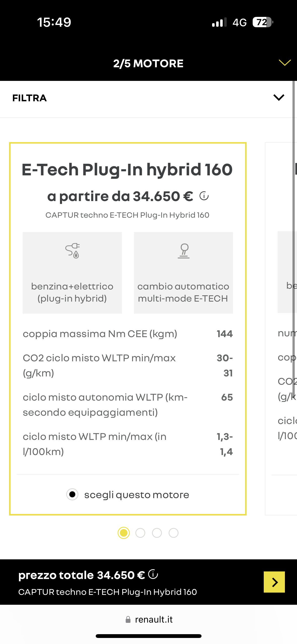Tap the renault.it address text

click(154, 620)
